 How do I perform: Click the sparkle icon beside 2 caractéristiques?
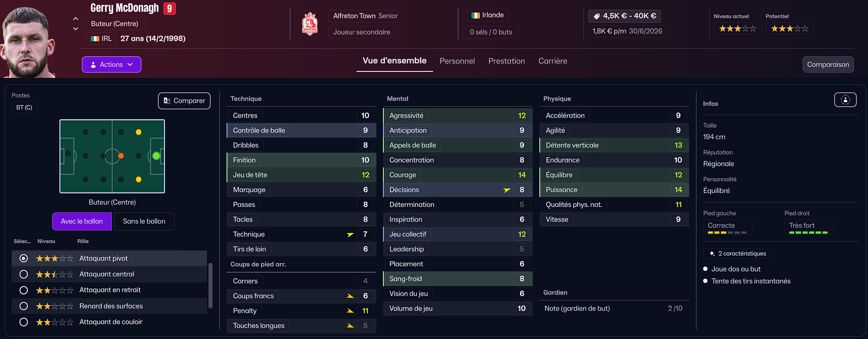click(x=712, y=254)
